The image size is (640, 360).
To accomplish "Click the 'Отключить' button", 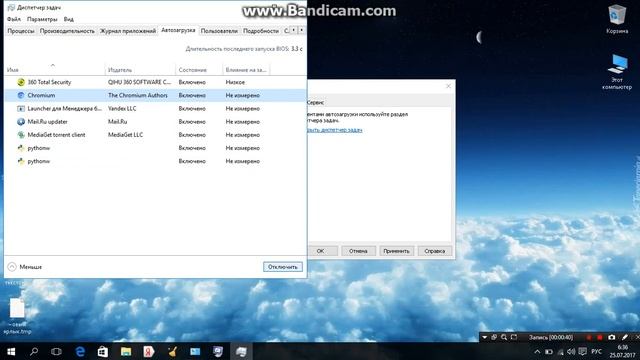I will tap(283, 267).
